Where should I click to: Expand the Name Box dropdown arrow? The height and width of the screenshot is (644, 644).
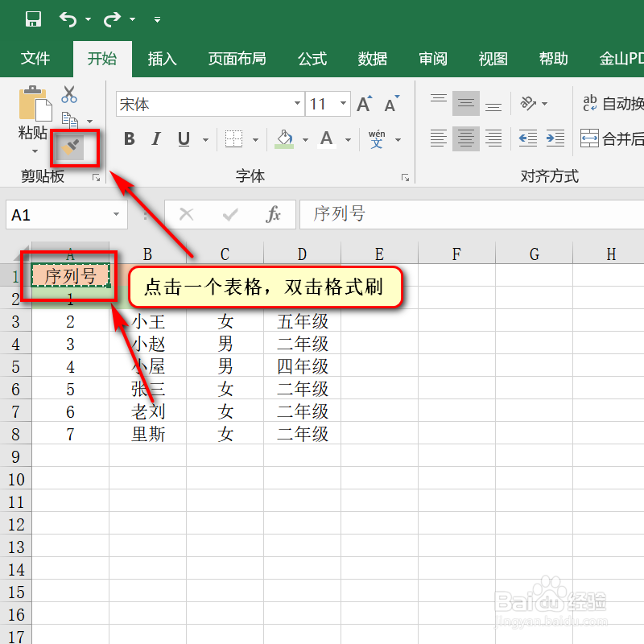coord(116,215)
